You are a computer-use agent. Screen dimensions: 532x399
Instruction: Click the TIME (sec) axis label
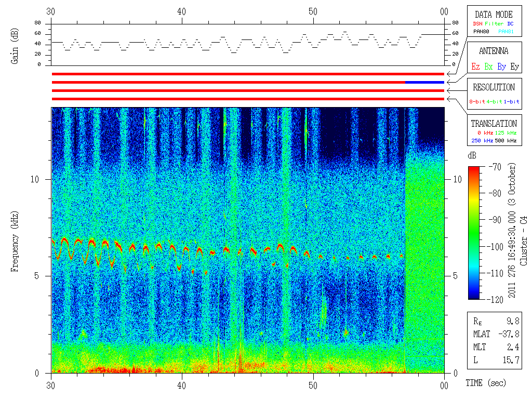tap(486, 383)
